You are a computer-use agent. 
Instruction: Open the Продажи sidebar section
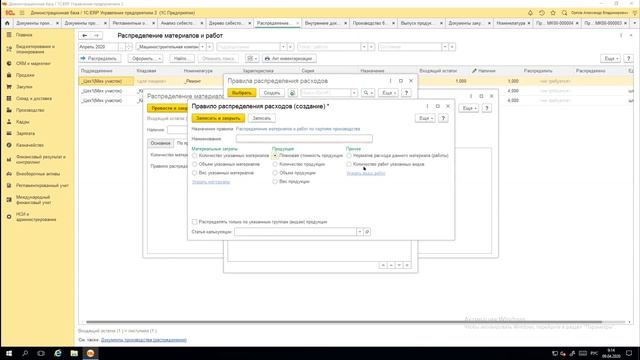click(x=25, y=75)
